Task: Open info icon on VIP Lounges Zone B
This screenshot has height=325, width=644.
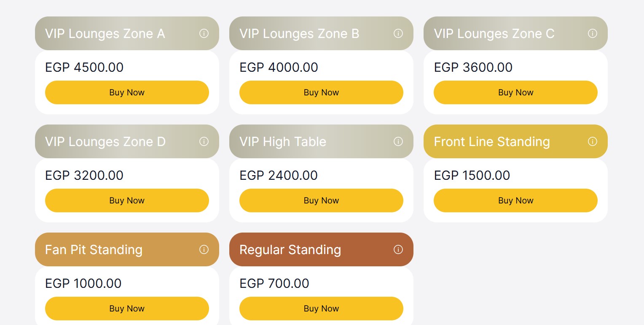Action: coord(398,33)
